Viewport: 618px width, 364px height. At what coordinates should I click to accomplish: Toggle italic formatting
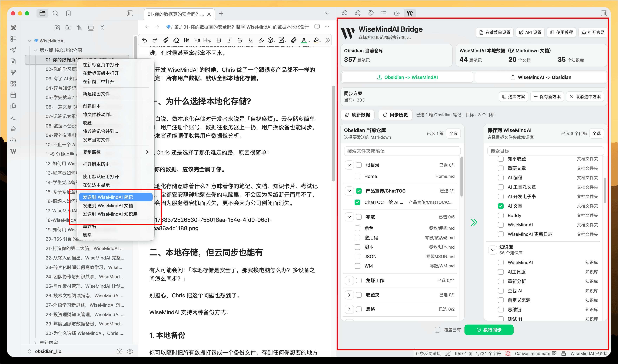[229, 40]
